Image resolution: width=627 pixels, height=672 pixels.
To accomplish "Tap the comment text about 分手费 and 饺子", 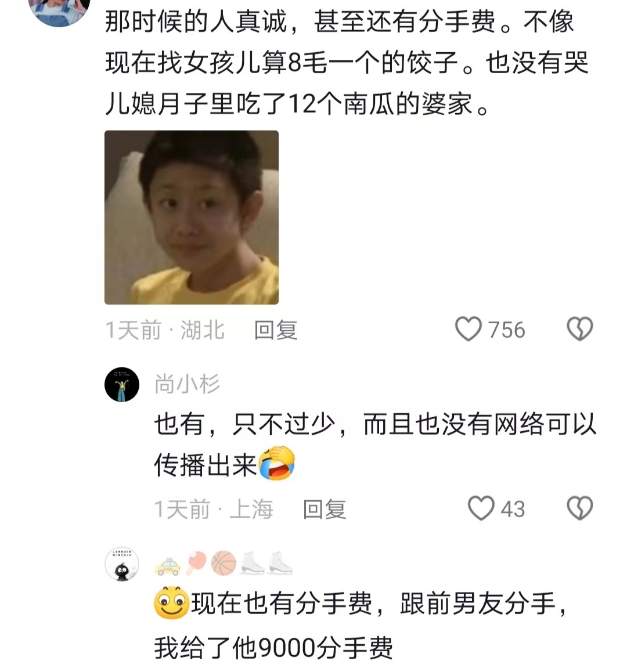I will click(x=347, y=63).
